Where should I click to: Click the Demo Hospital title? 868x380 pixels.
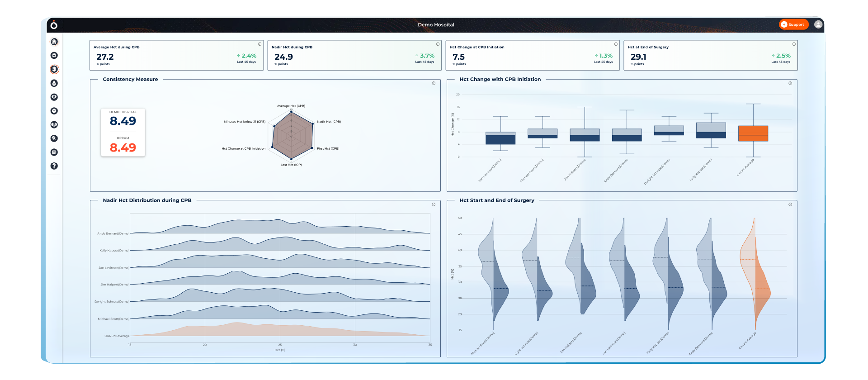pyautogui.click(x=436, y=25)
